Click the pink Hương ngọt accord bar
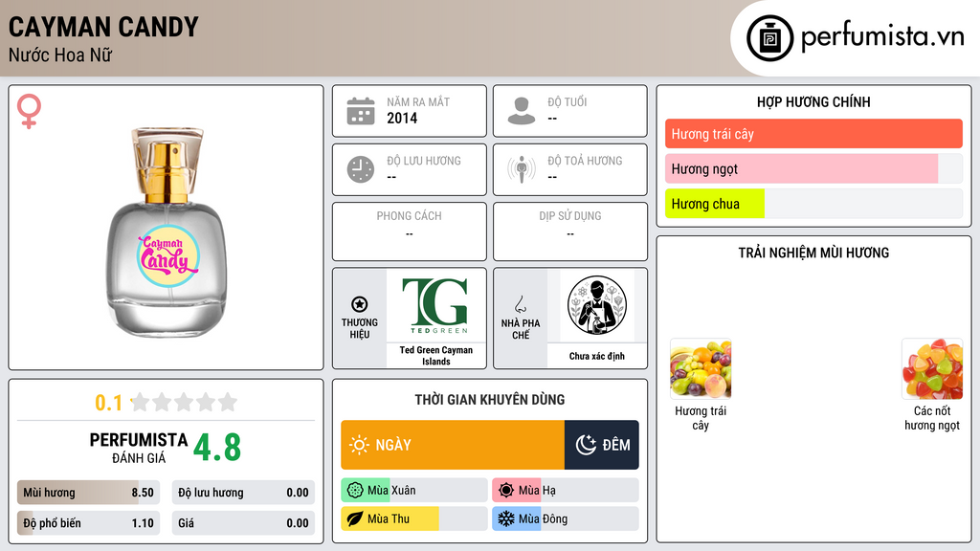 click(x=813, y=168)
